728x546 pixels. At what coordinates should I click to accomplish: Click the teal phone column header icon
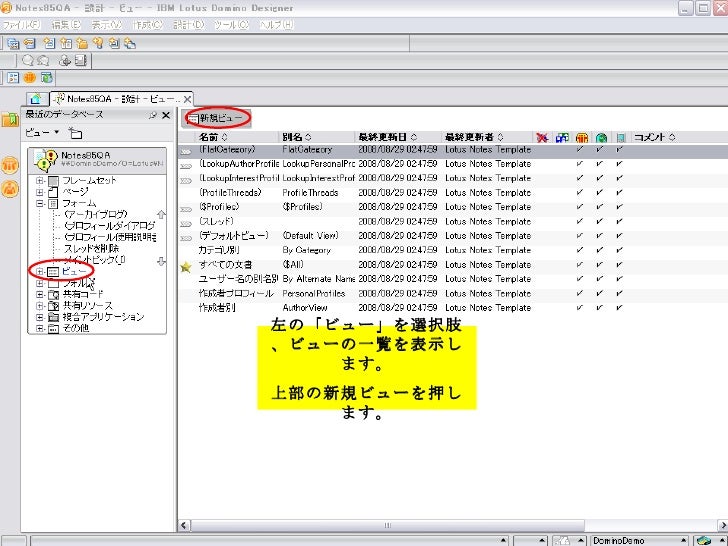pyautogui.click(x=621, y=137)
